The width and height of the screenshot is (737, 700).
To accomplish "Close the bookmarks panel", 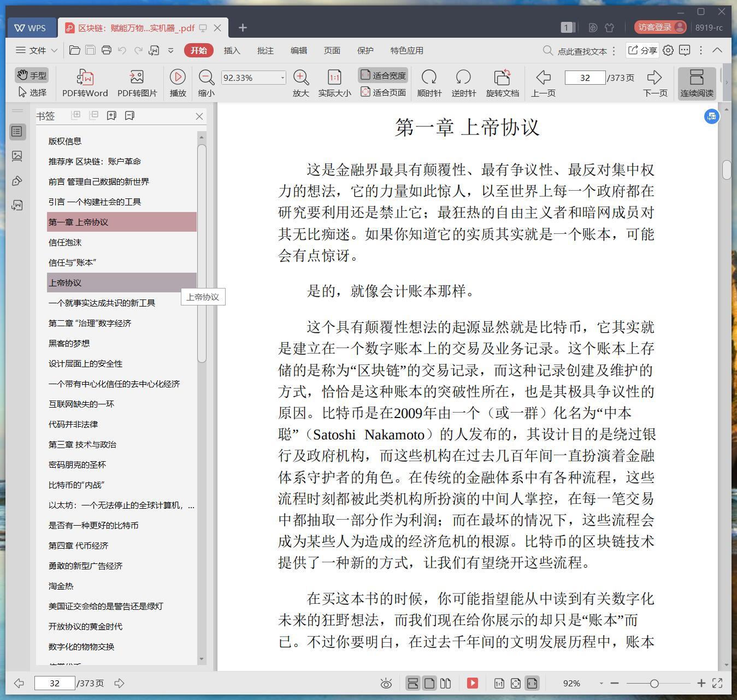I will [199, 116].
